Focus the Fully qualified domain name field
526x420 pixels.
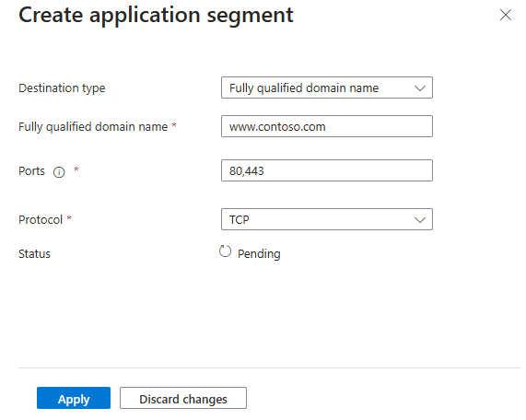pos(327,126)
